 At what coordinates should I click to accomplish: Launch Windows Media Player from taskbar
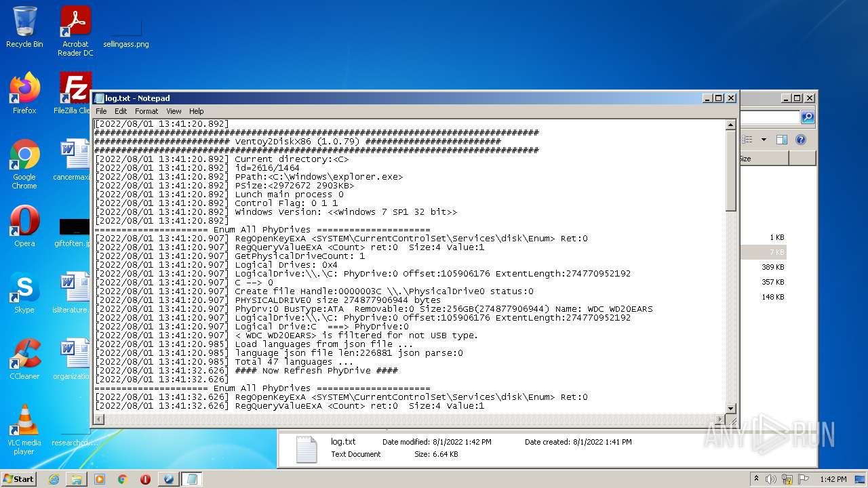(100, 479)
